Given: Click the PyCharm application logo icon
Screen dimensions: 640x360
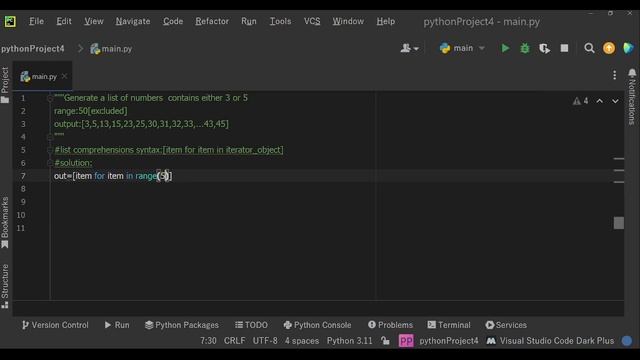Looking at the screenshot, I should click(10, 21).
